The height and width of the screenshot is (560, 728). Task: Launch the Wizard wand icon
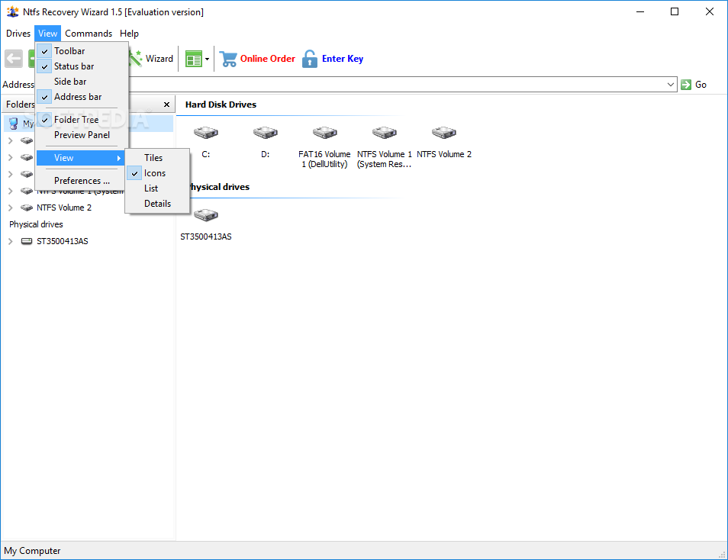point(136,59)
